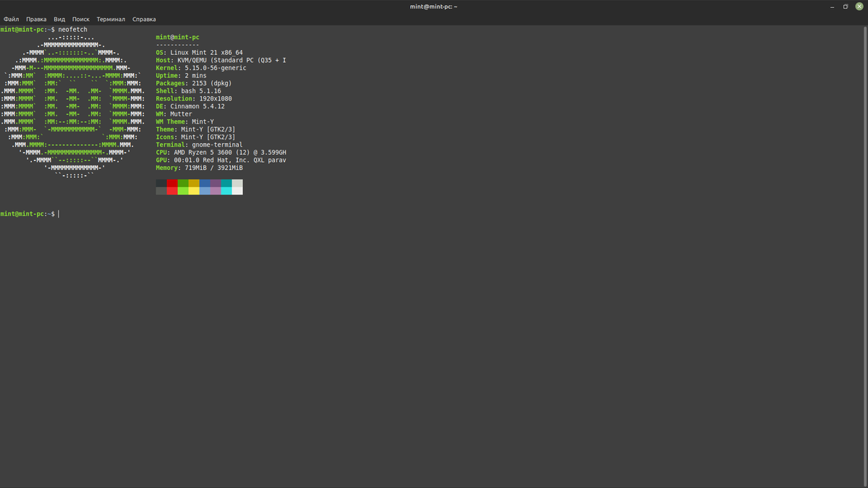The width and height of the screenshot is (868, 488).
Task: Open the Правка menu
Action: (x=36, y=20)
